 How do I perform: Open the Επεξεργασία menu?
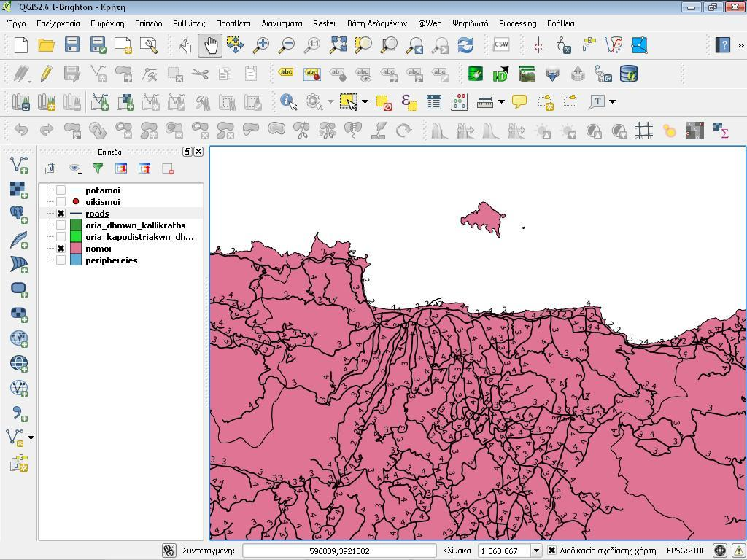(58, 23)
